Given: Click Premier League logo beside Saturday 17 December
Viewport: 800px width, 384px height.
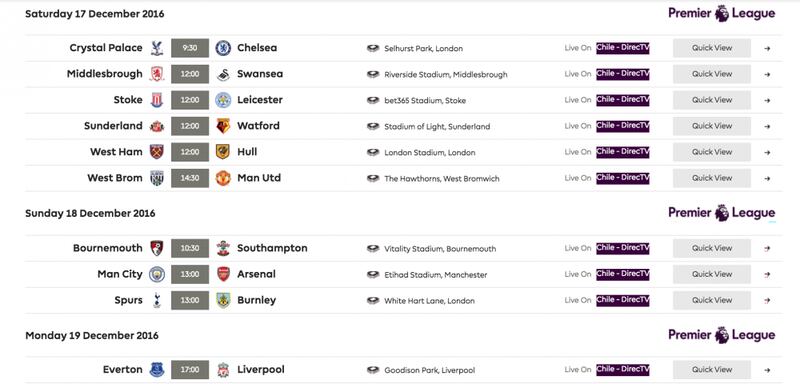Looking at the screenshot, I should coord(721,13).
